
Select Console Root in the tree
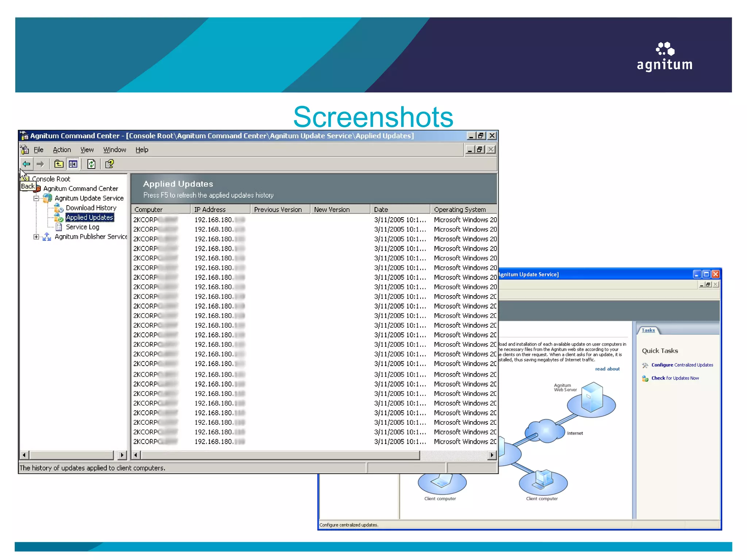pos(51,179)
